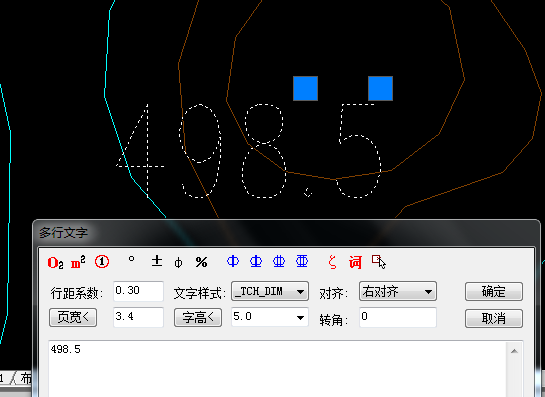Click the red special character icon
This screenshot has height=397, width=545.
332,262
